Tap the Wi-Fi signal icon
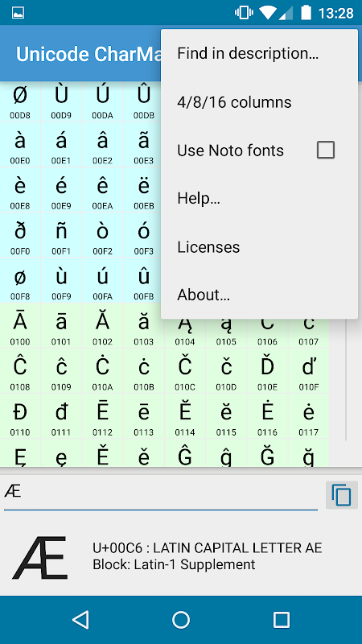362x644 pixels. 267,13
